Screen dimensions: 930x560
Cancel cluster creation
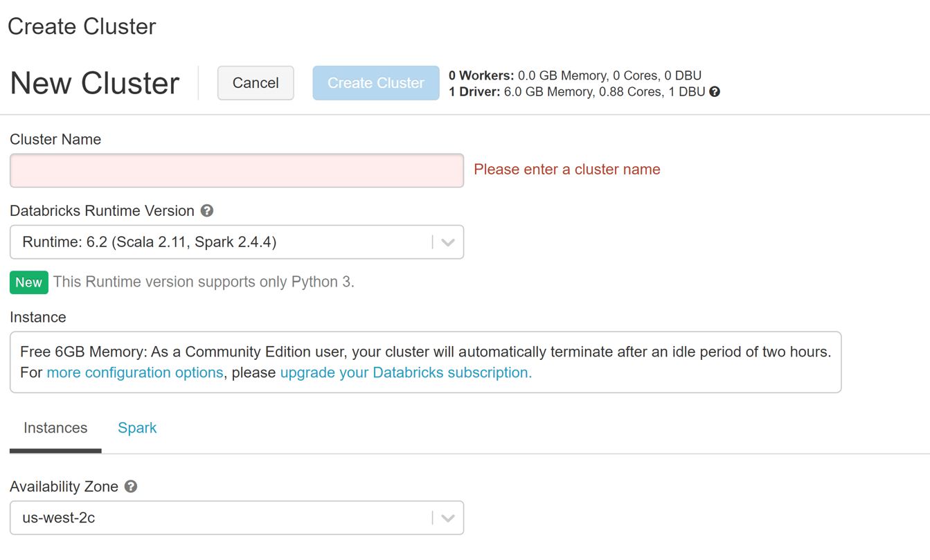coord(256,82)
